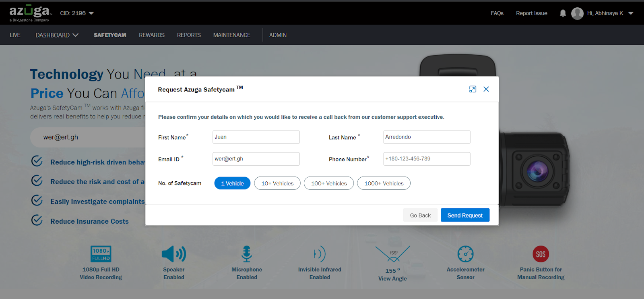Open the REPORTS tab
The image size is (644, 299).
tap(189, 35)
